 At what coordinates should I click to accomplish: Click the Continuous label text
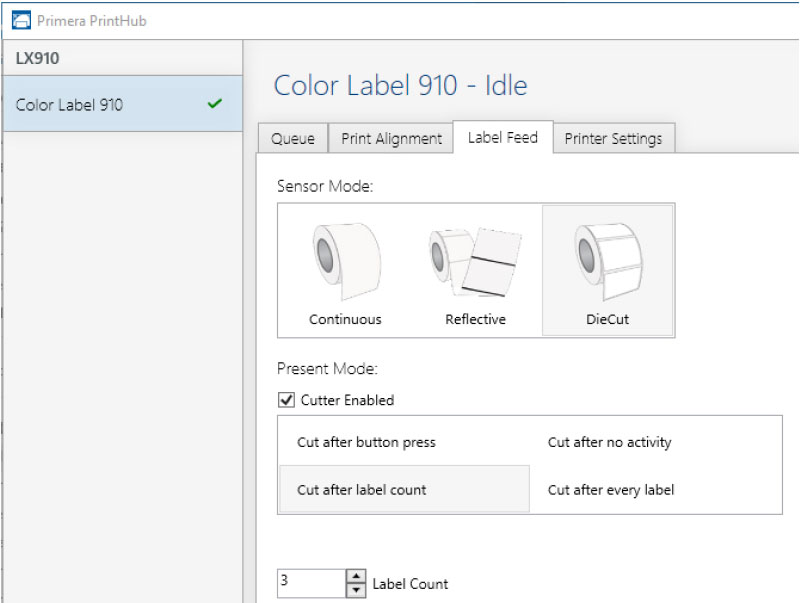pos(345,319)
